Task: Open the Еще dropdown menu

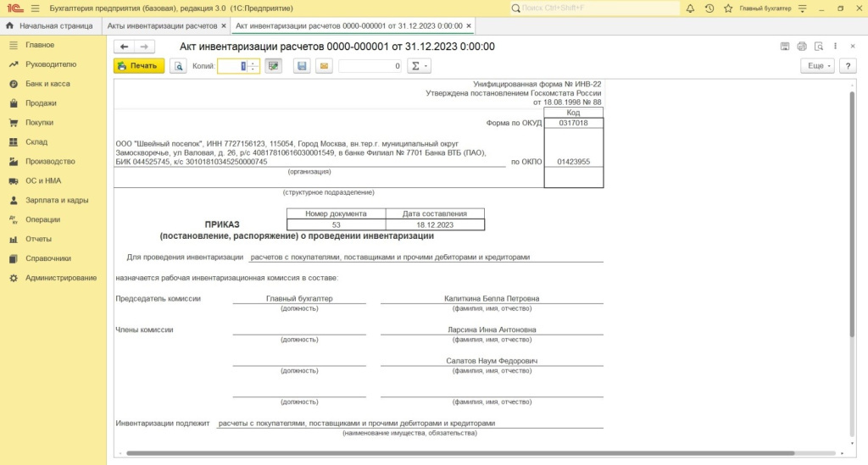Action: (x=818, y=66)
